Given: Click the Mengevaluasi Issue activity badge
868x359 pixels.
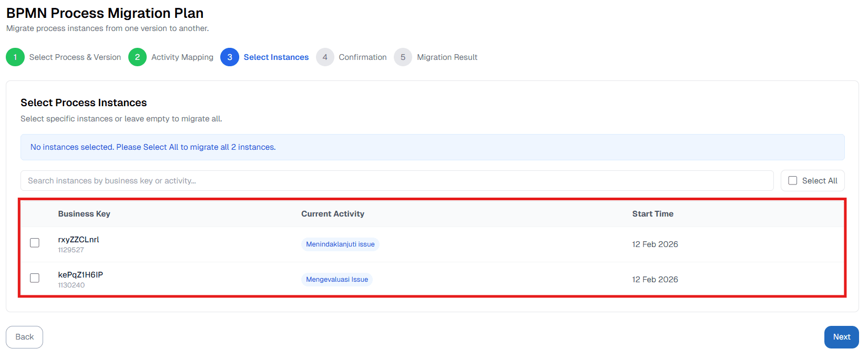Looking at the screenshot, I should (x=337, y=280).
